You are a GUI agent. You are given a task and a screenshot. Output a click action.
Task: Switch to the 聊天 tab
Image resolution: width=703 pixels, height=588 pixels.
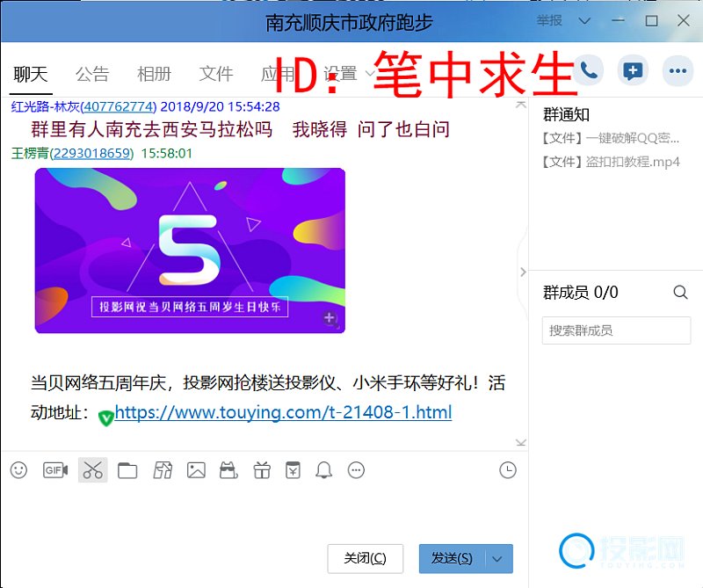(x=31, y=74)
